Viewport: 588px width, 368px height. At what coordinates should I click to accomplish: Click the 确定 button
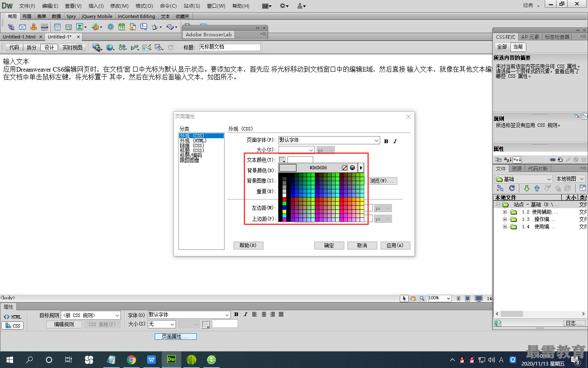(x=329, y=245)
